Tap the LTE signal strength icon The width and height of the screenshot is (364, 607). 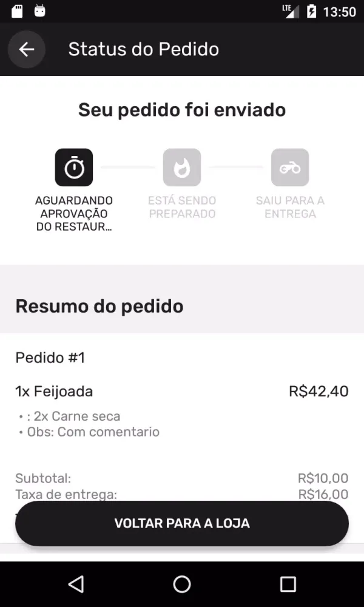click(291, 11)
